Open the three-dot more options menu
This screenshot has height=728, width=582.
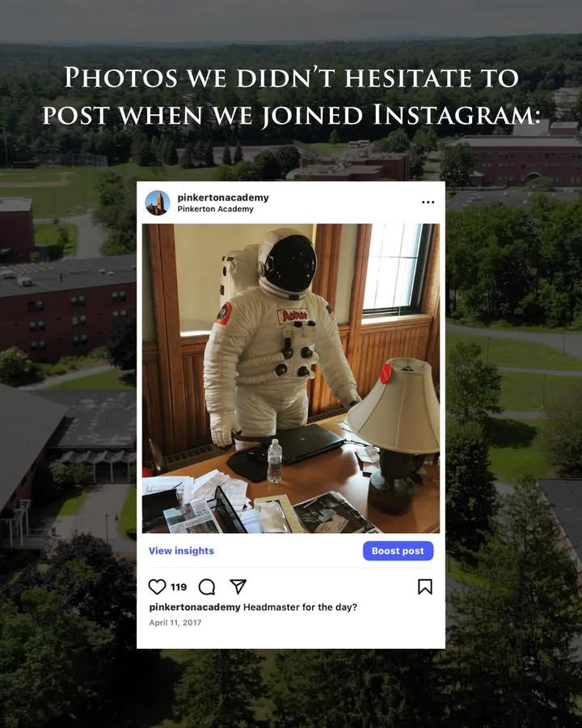click(428, 202)
